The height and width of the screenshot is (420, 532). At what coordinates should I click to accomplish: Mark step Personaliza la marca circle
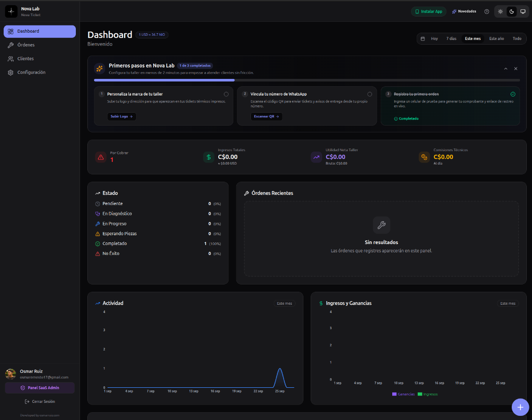click(x=226, y=94)
